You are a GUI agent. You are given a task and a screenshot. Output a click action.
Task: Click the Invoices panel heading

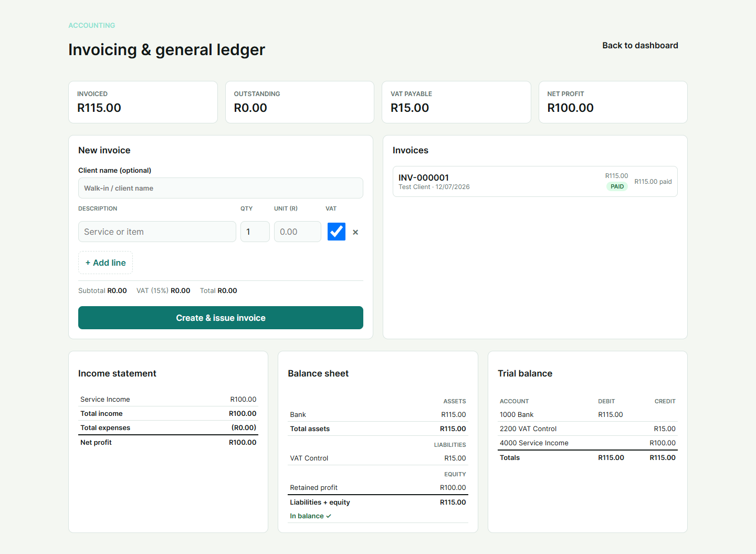[x=411, y=150]
